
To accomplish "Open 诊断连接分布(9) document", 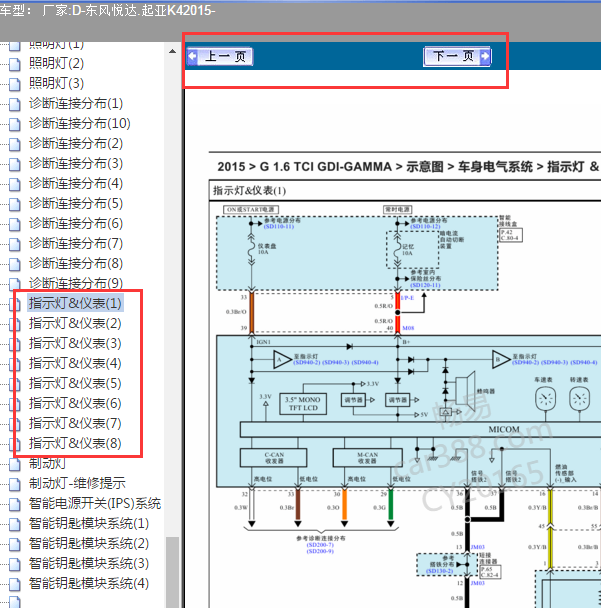I will [76, 283].
